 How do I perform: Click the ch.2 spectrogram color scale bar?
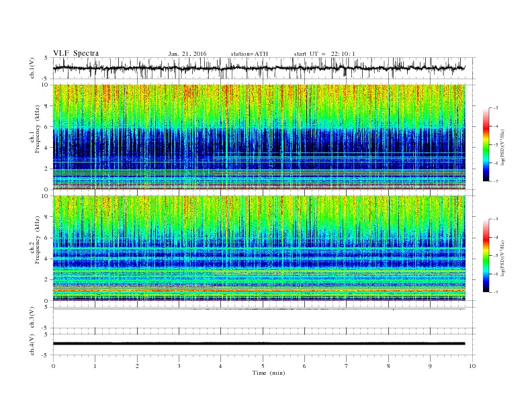(486, 256)
